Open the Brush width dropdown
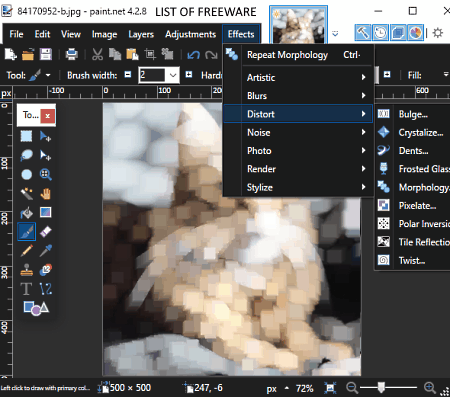This screenshot has height=397, width=450. tap(173, 75)
